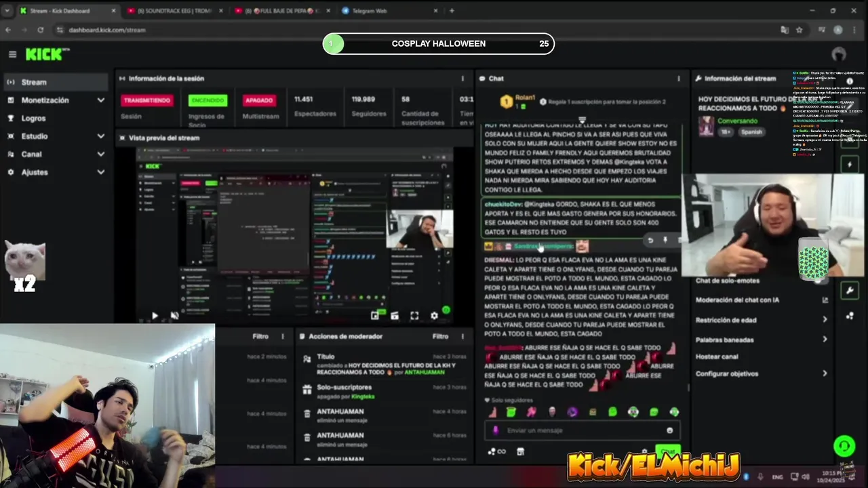
Task: Click the lightning bolt quick actions icon
Action: pos(849,165)
